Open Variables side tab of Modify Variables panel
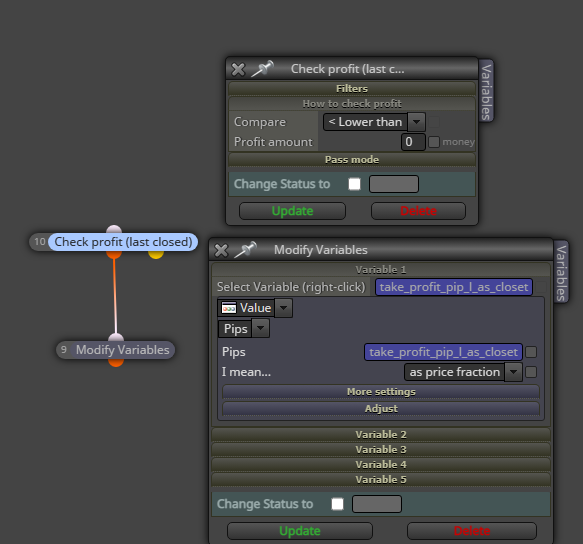This screenshot has height=544, width=583. (561, 272)
